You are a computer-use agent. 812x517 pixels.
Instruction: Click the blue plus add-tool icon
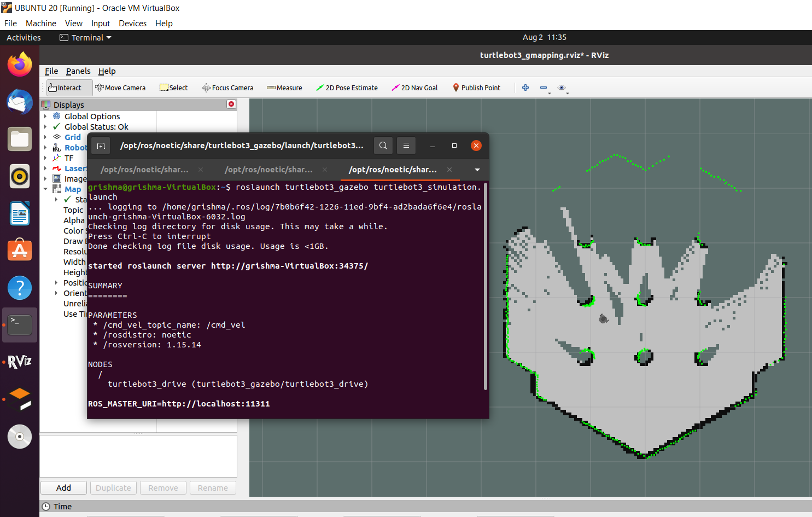click(525, 88)
